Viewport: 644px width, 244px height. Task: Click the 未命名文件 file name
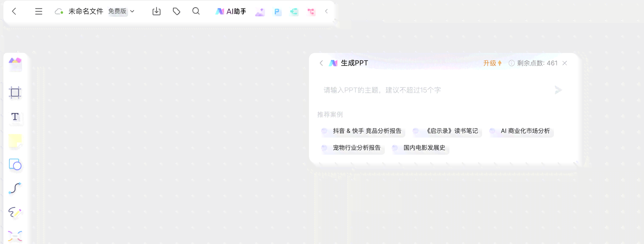click(x=86, y=12)
